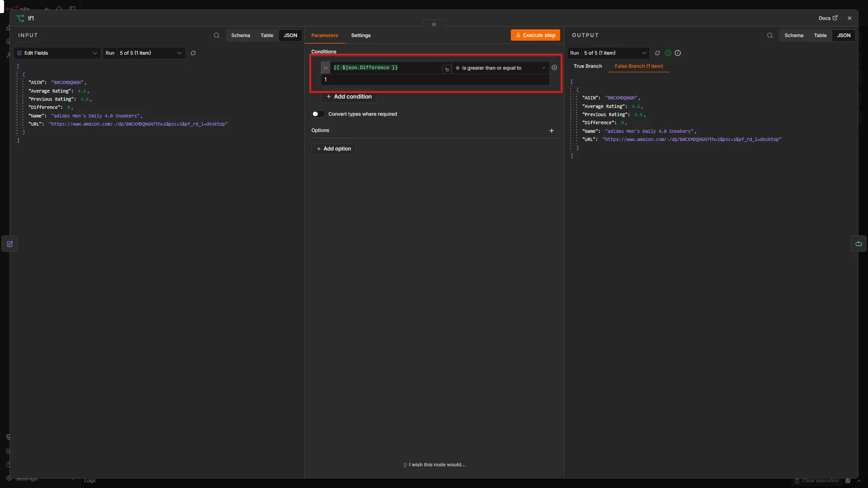Open next node via right edge icon

pyautogui.click(x=859, y=244)
